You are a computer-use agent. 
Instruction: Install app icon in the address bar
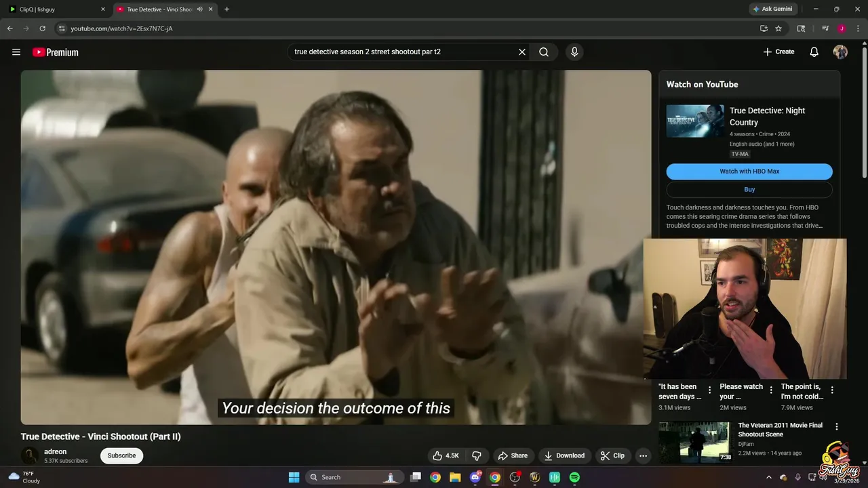point(764,28)
